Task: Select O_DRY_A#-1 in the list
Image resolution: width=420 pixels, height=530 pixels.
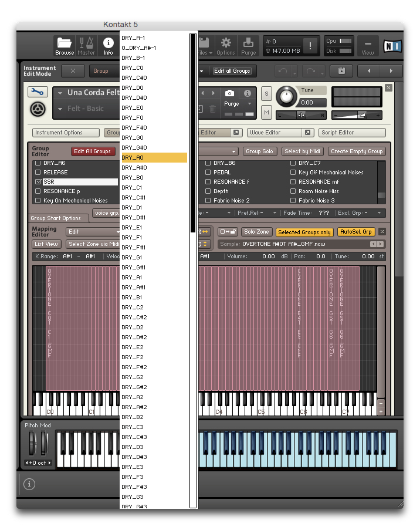Action: (154, 48)
